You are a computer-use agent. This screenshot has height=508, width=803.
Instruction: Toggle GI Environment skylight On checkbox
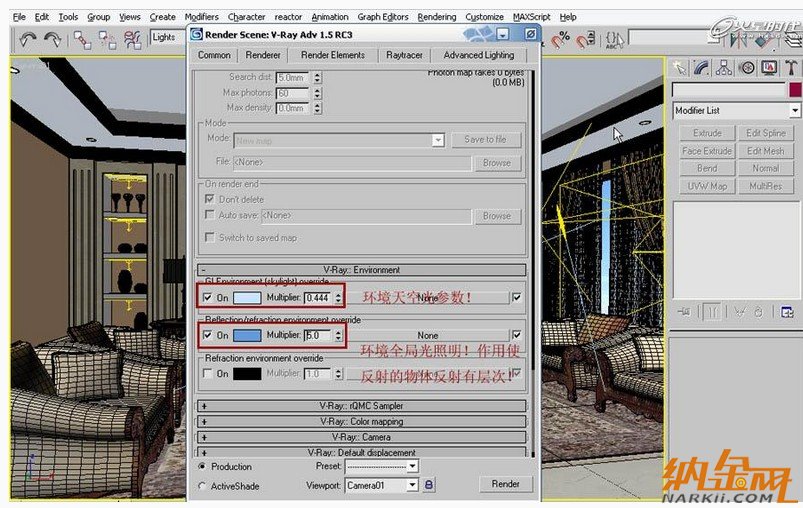point(207,297)
